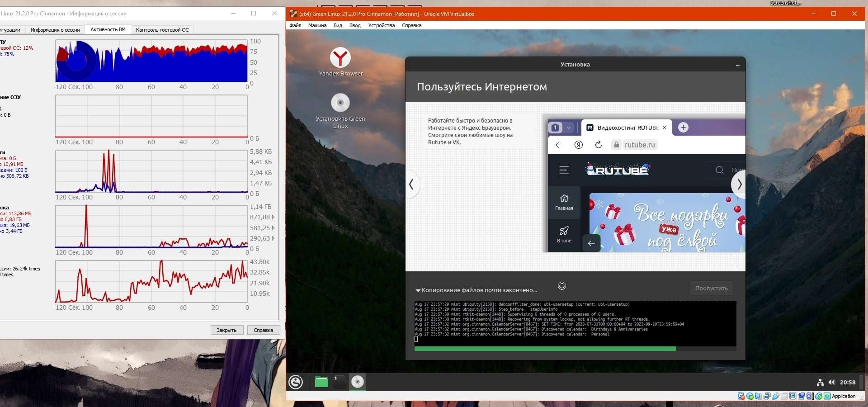This screenshot has height=407, width=868.
Task: Click the USB devices indicator in VirtualBox status bar
Action: click(x=776, y=397)
